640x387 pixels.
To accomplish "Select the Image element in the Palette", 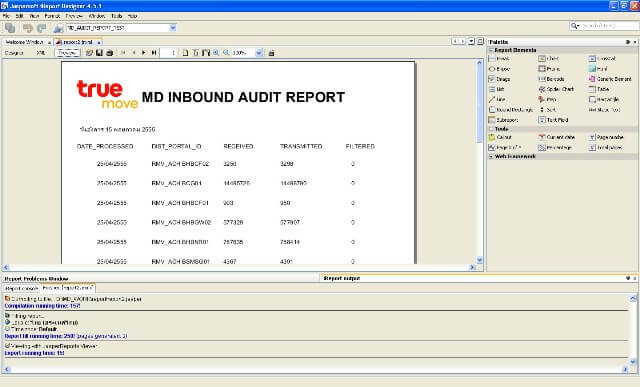I will (499, 79).
